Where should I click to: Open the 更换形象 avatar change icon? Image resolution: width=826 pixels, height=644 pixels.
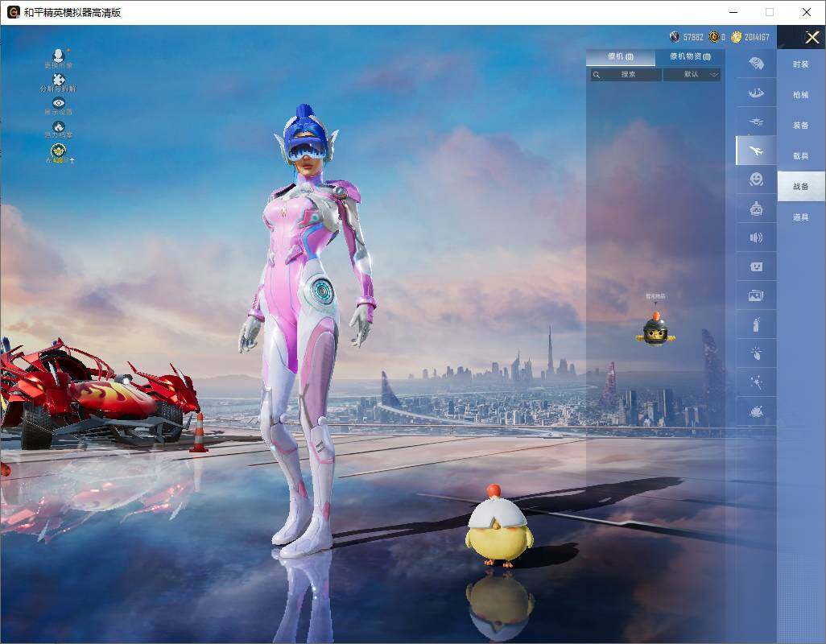pyautogui.click(x=59, y=58)
